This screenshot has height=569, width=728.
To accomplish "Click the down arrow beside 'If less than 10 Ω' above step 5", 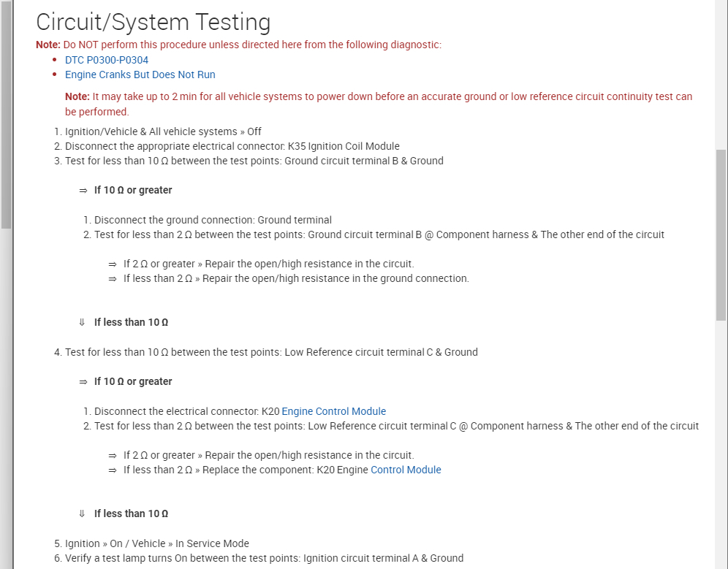I will tap(83, 513).
